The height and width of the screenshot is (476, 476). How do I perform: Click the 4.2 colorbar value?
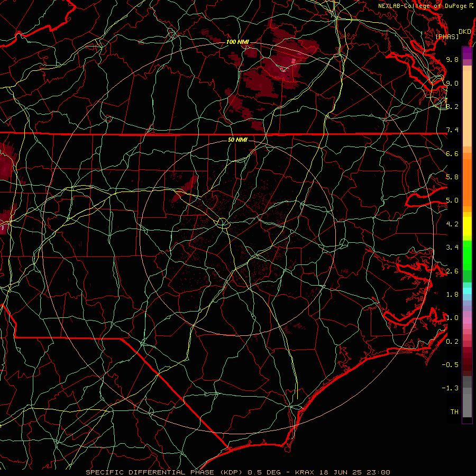point(452,224)
